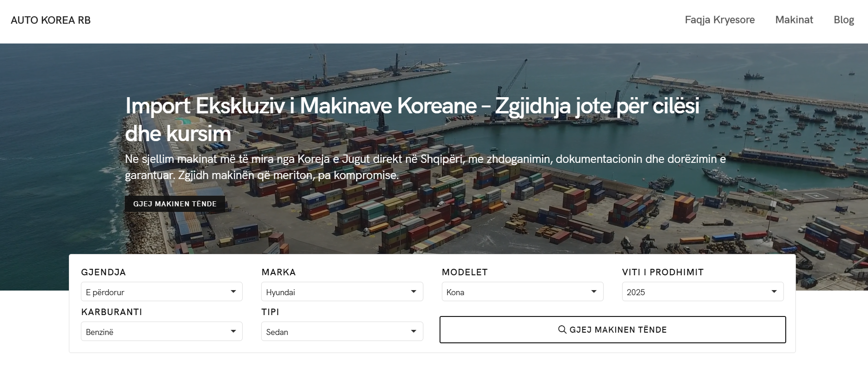
Task: Open the Gjendja dropdown showing E përdorur
Action: pyautogui.click(x=162, y=291)
